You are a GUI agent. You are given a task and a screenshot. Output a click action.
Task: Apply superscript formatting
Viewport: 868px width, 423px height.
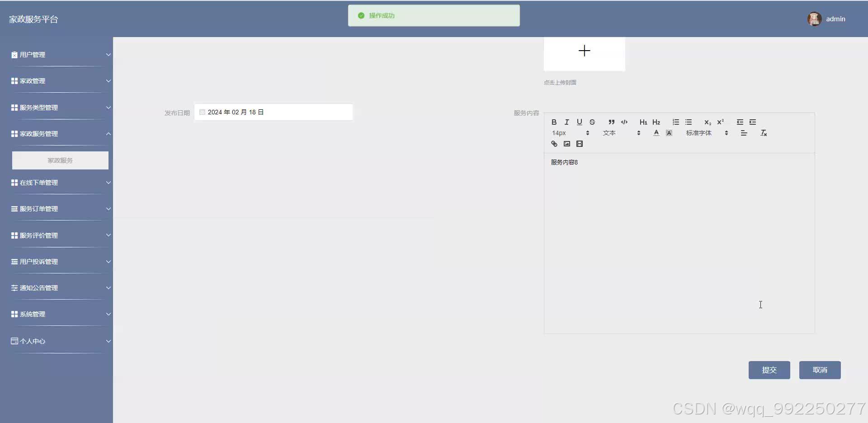[x=720, y=122]
